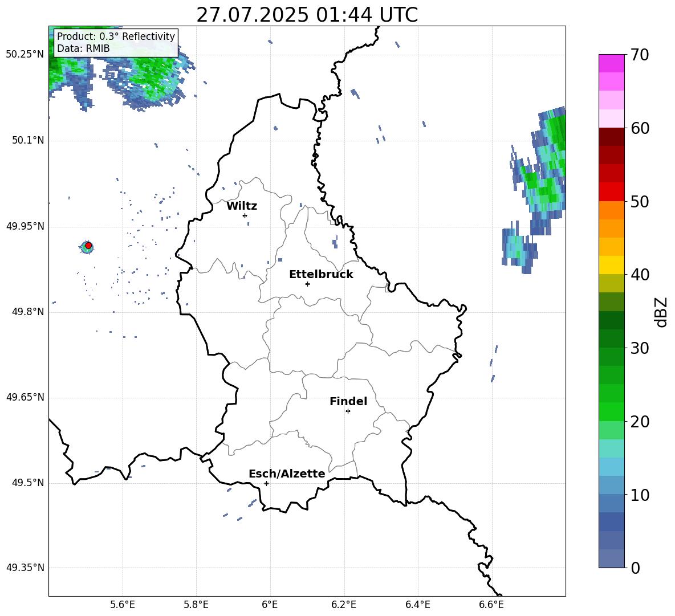The height and width of the screenshot is (616, 675).
Task: Click the yellow swatch just above 40 dBZ
Action: [x=611, y=265]
